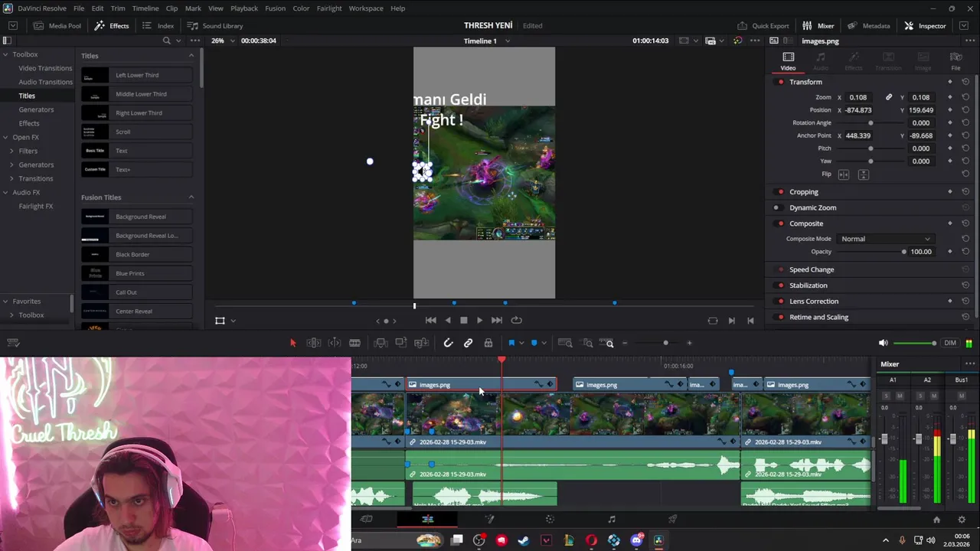Activate the Dynamic Trim Mode tool
This screenshot has width=980, height=551.
334,343
